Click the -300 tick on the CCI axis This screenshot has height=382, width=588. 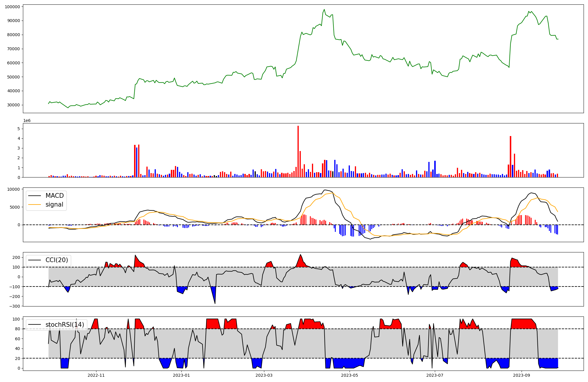[14, 306]
